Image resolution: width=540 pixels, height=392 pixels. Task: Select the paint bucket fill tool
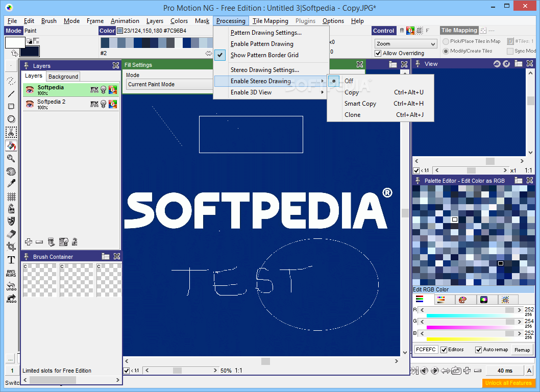[11, 145]
